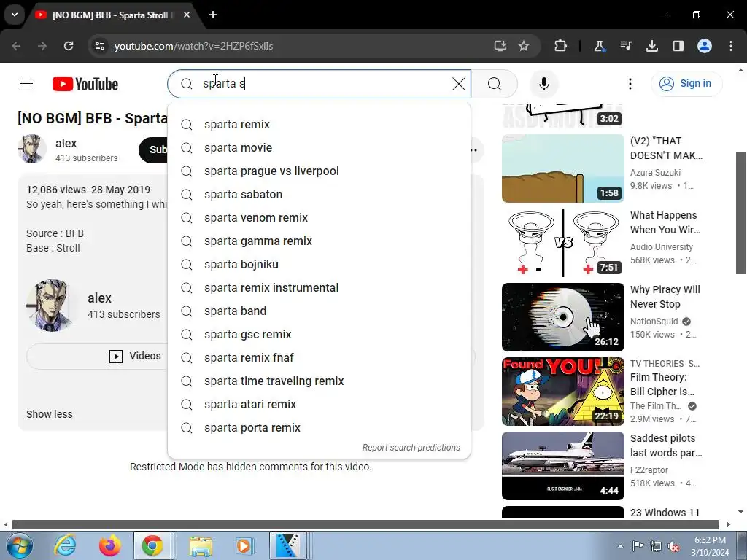View site information icon in address bar
This screenshot has width=747, height=560.
[x=99, y=46]
